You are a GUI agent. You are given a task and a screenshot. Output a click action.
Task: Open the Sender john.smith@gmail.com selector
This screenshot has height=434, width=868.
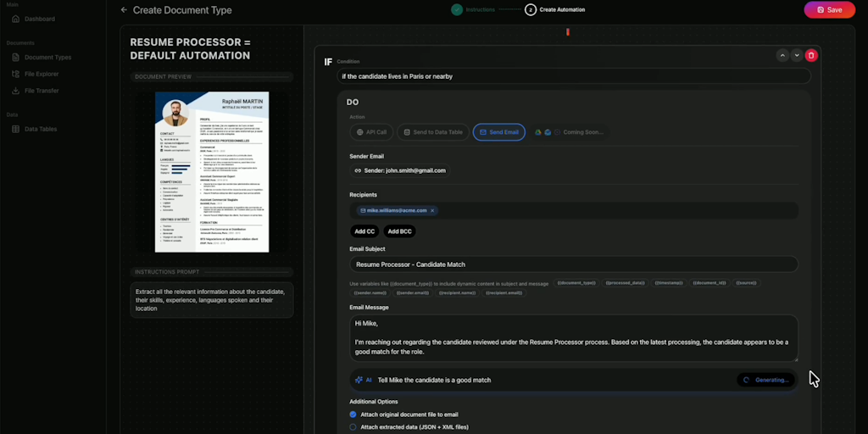pos(400,170)
